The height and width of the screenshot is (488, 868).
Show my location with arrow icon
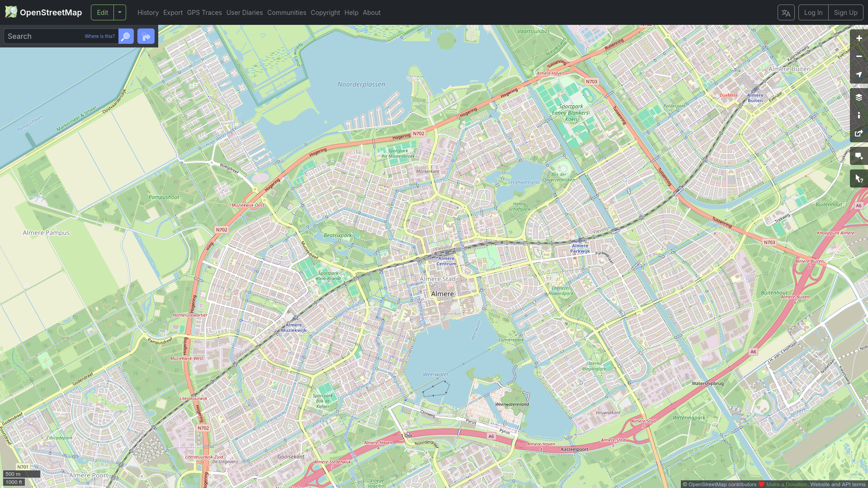click(x=859, y=75)
